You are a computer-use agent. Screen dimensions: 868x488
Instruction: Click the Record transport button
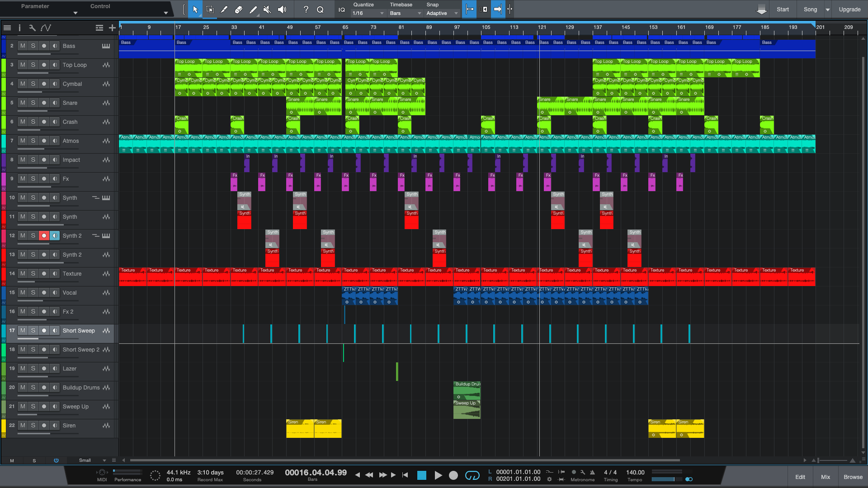point(453,475)
